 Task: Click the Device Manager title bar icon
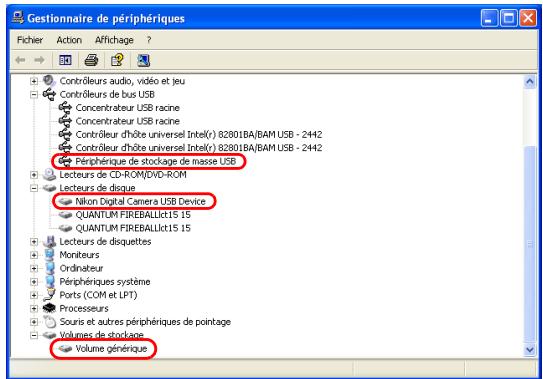click(17, 17)
